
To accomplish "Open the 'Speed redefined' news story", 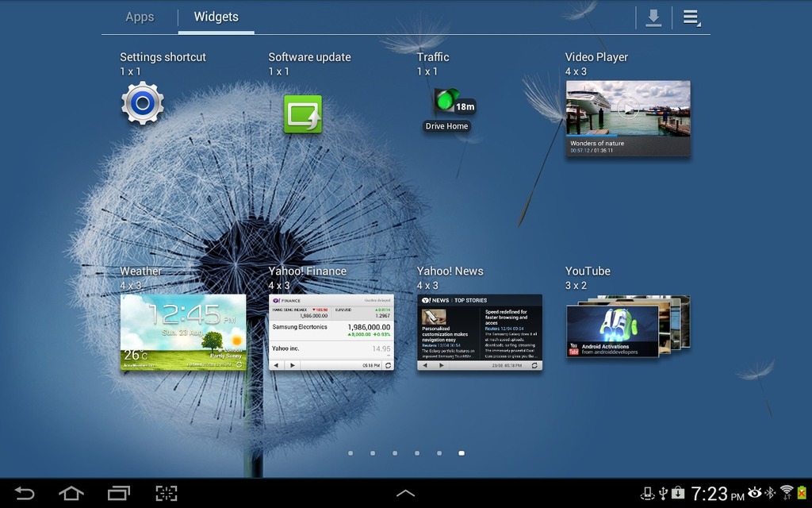I will [511, 334].
